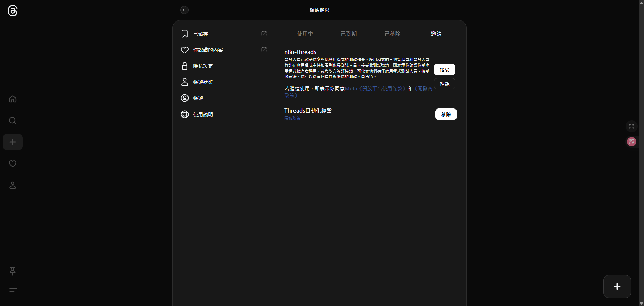
Task: Open 已儲存 in new tab via external-link icon
Action: pyautogui.click(x=264, y=34)
